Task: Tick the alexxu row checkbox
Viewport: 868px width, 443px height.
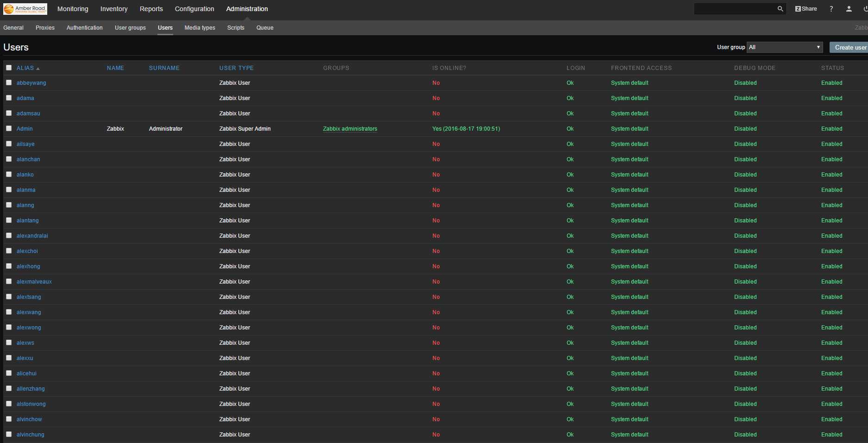Action: [9, 358]
